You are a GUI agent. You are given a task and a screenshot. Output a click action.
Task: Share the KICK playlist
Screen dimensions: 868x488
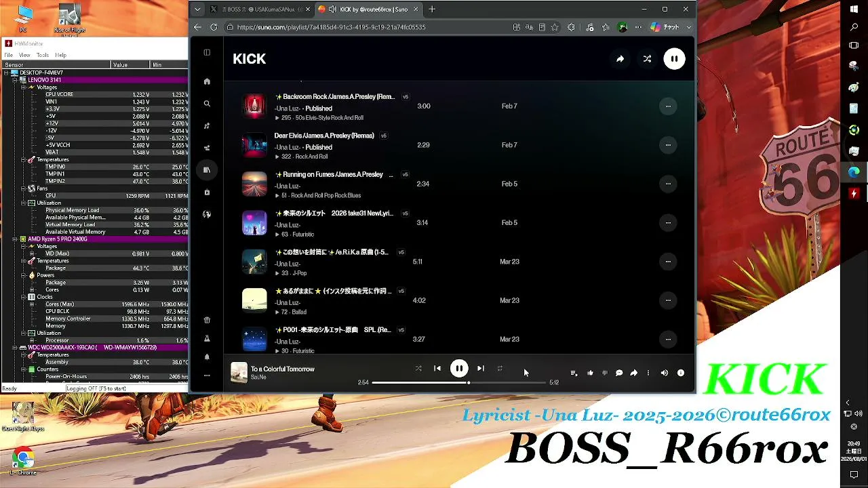point(620,59)
